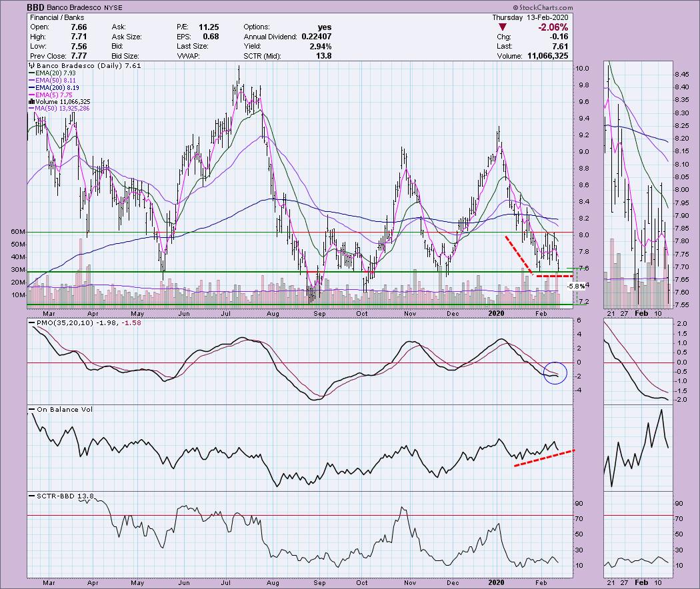This screenshot has height=589, width=700.
Task: Click the PMO signal value -1.58
Action: 131,322
